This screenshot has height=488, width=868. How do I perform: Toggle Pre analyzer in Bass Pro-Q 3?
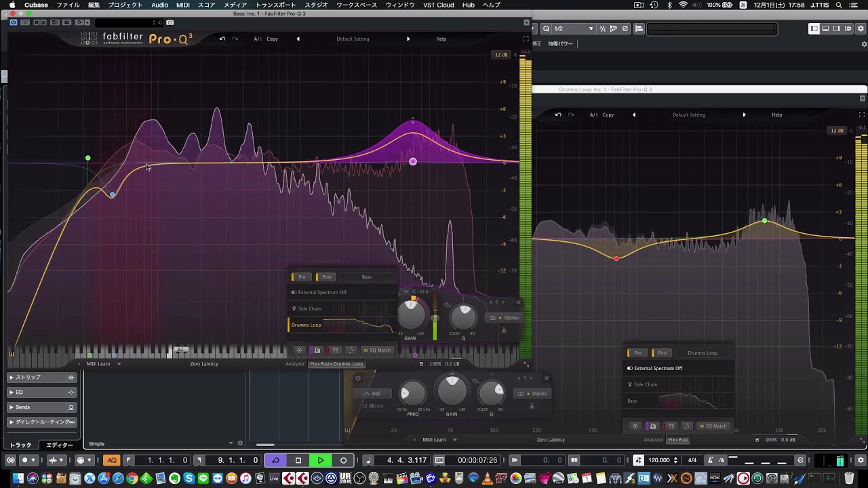(302, 277)
